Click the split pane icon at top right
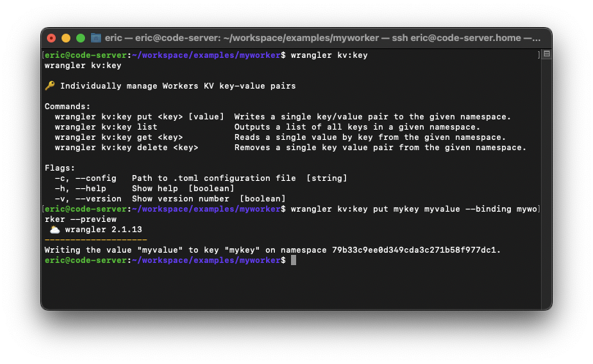593x364 pixels. [546, 54]
